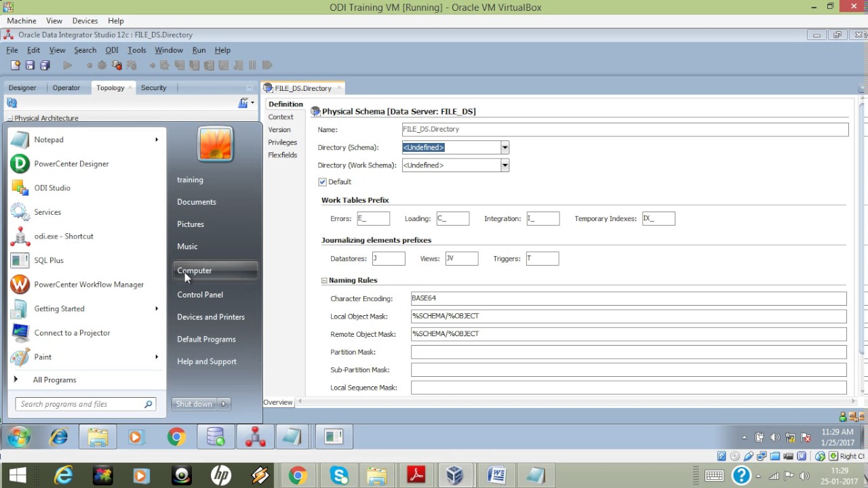
Task: Click the Partition Mask field
Action: click(x=629, y=352)
